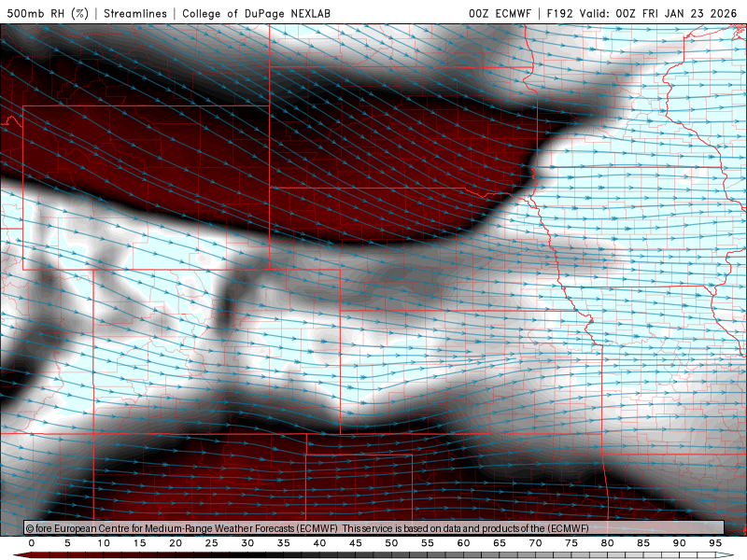This screenshot has width=747, height=560.
Task: Click the "35" colorbar scale label
Action: (x=284, y=543)
